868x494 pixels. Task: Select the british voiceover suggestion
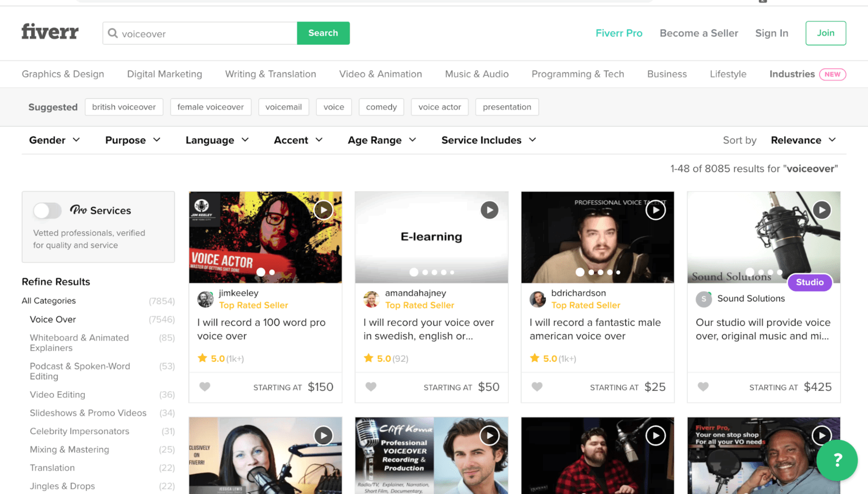pos(124,107)
